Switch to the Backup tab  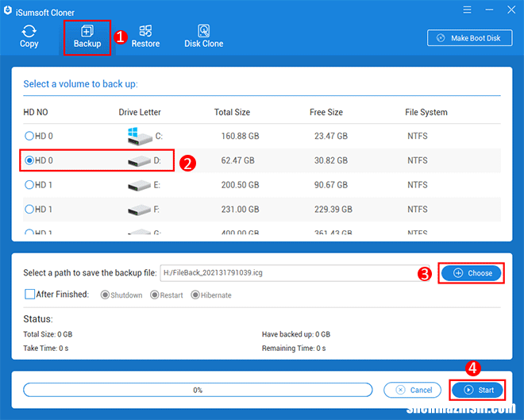pyautogui.click(x=87, y=37)
